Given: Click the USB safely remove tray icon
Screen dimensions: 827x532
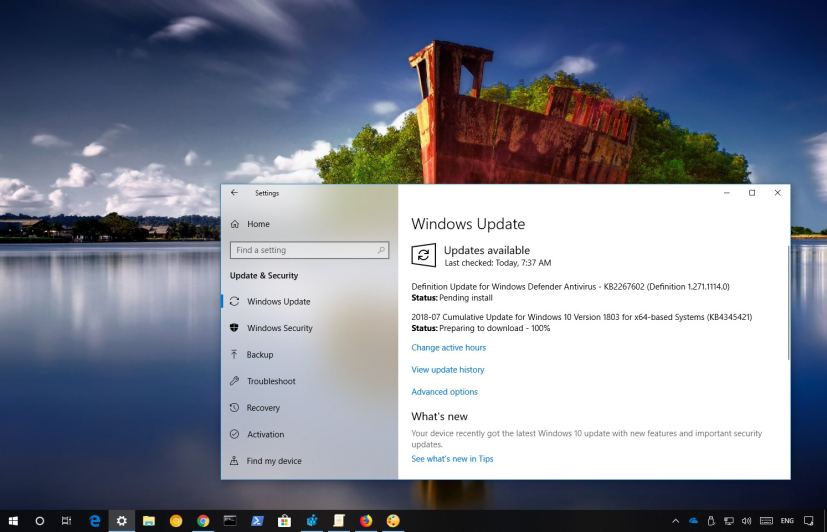Looking at the screenshot, I should point(711,521).
